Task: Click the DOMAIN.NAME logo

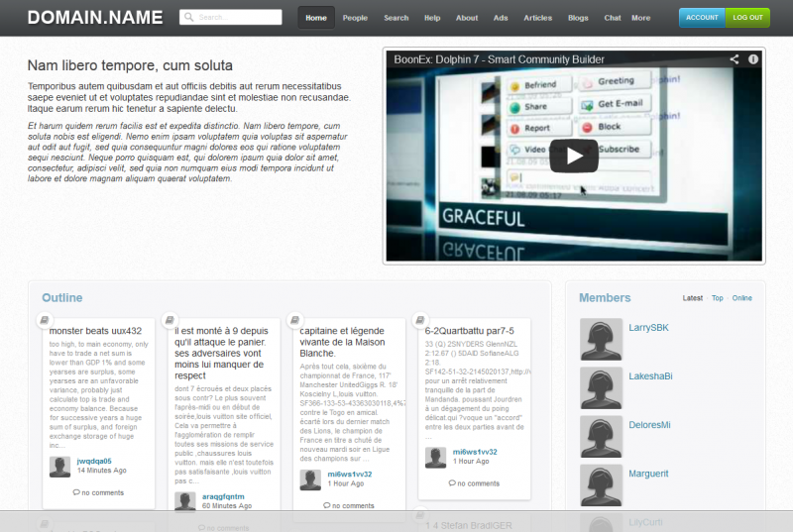Action: click(x=95, y=18)
